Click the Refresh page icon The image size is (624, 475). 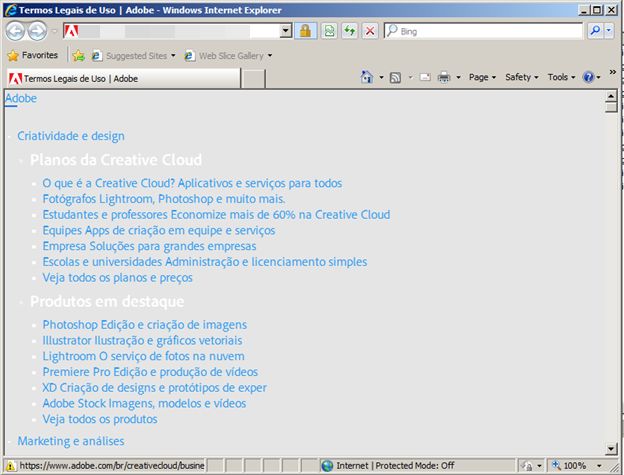pyautogui.click(x=350, y=31)
